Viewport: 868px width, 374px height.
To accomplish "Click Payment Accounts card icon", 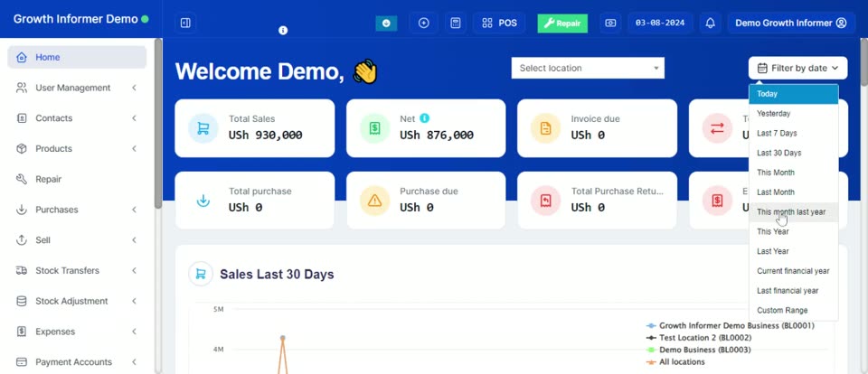I will click(22, 362).
